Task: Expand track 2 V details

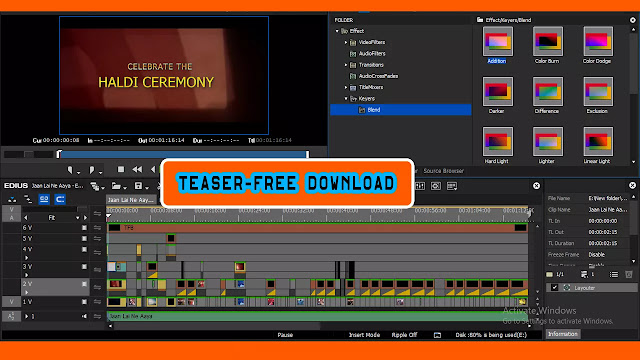Action: point(27,293)
